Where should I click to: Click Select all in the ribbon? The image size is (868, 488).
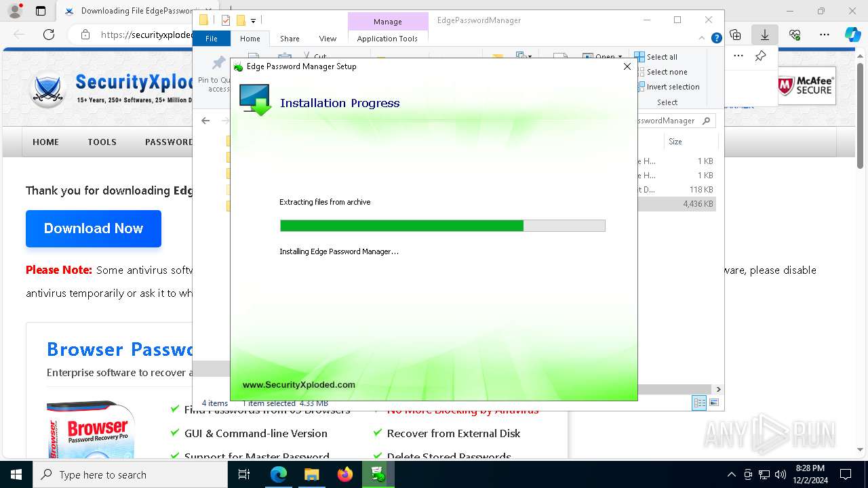click(656, 57)
